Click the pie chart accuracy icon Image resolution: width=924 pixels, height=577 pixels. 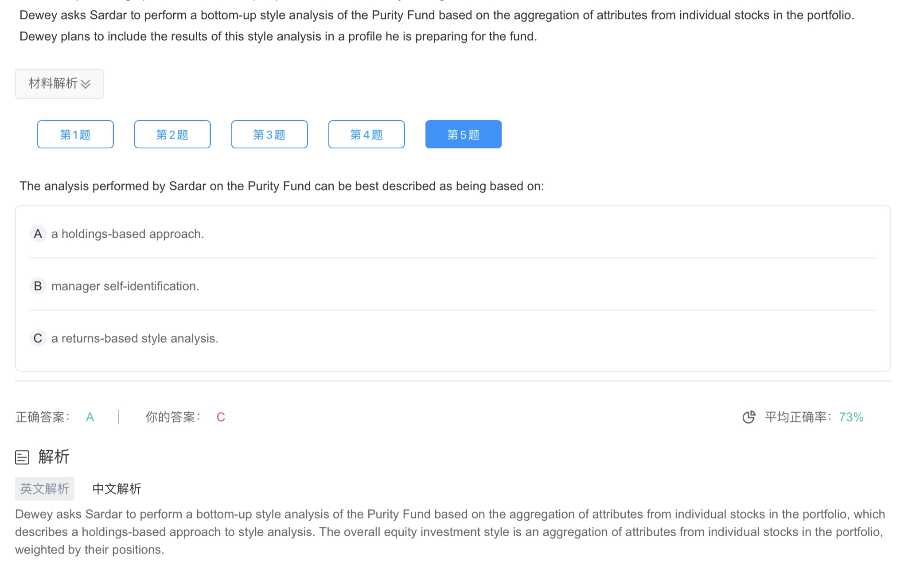coord(749,417)
